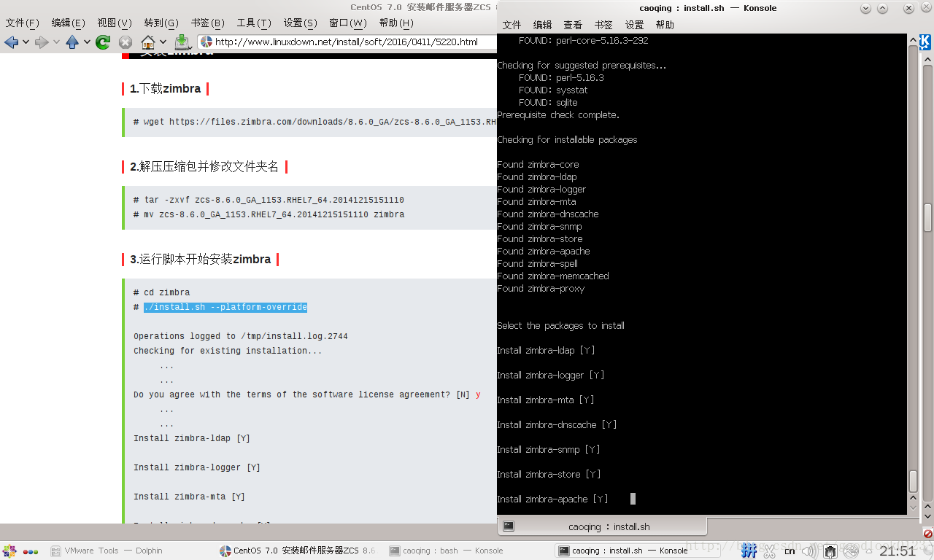Screen dimensions: 934x560
Task: Open the browser 转到(G) menu
Action: click(161, 23)
